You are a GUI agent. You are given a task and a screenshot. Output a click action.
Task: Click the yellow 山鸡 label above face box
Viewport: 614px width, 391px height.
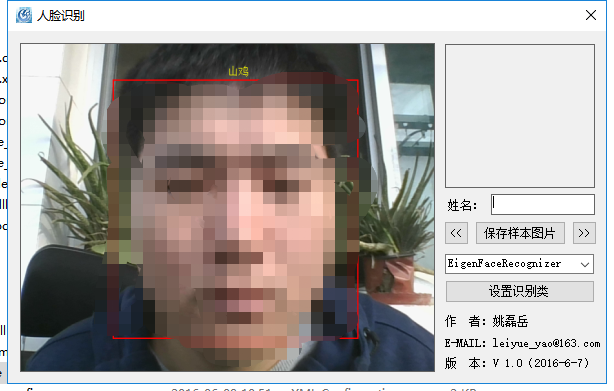pyautogui.click(x=238, y=72)
